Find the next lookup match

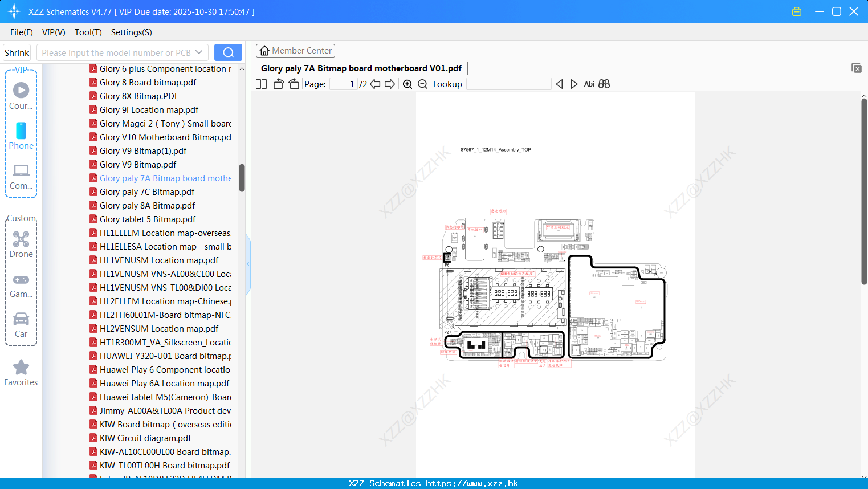[574, 84]
